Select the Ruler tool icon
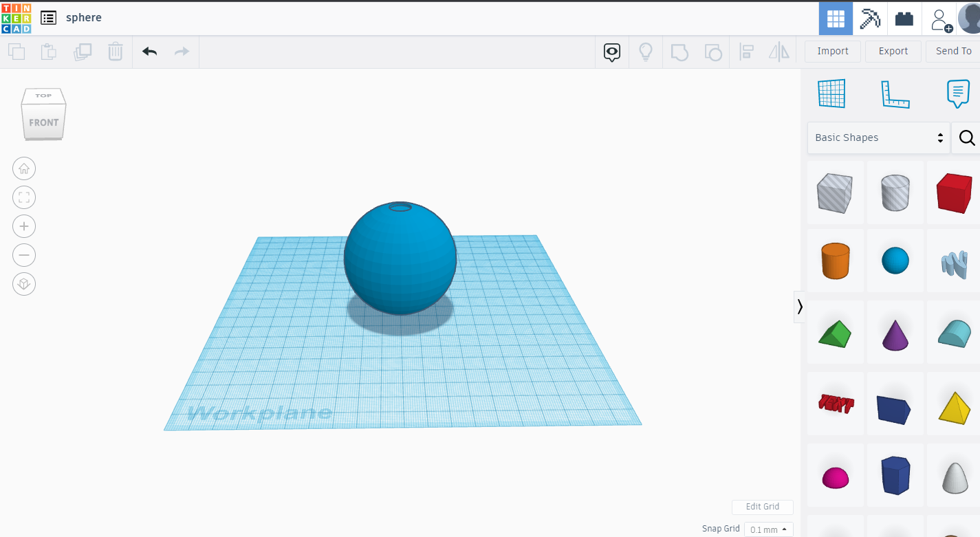 click(895, 94)
